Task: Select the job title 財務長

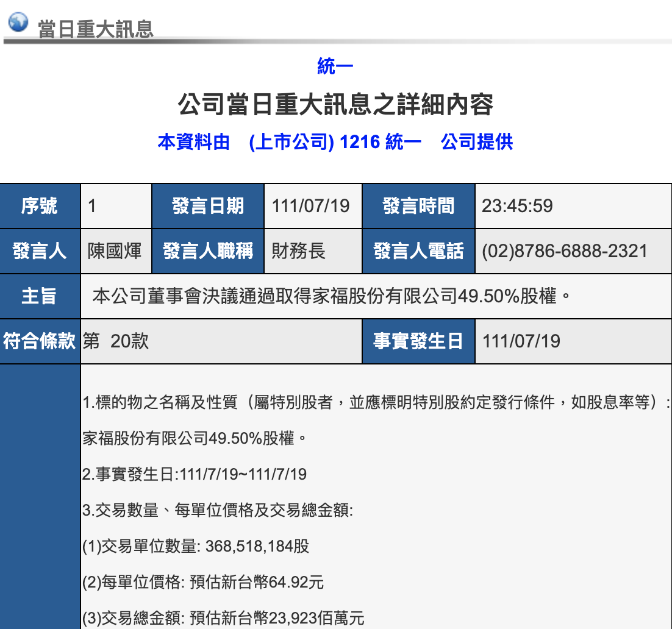Action: coord(299,251)
